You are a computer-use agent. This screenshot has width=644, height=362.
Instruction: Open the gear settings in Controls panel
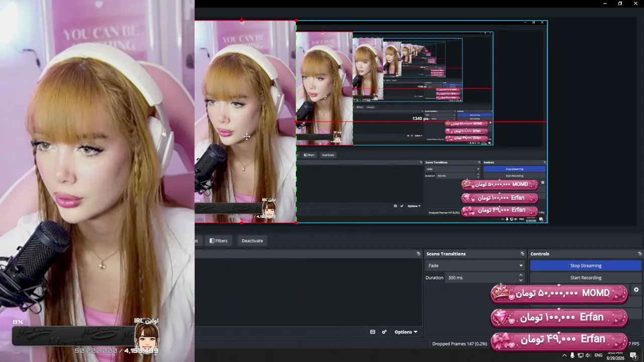[x=636, y=290]
